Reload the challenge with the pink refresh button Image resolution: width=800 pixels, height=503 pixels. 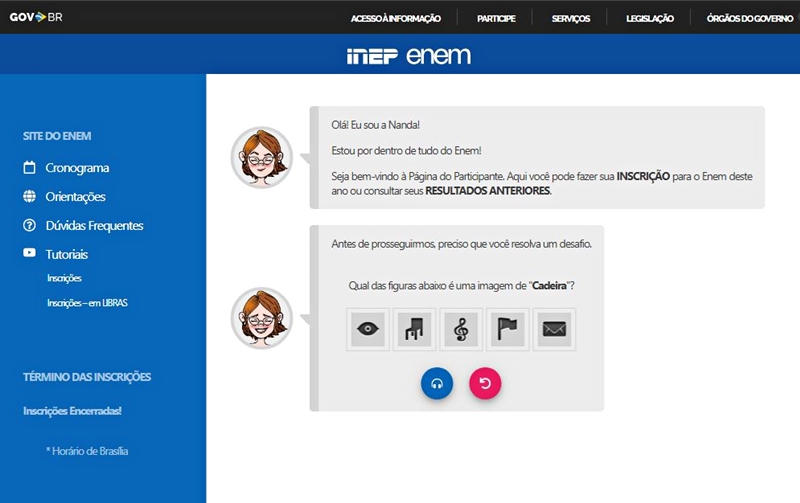(485, 383)
